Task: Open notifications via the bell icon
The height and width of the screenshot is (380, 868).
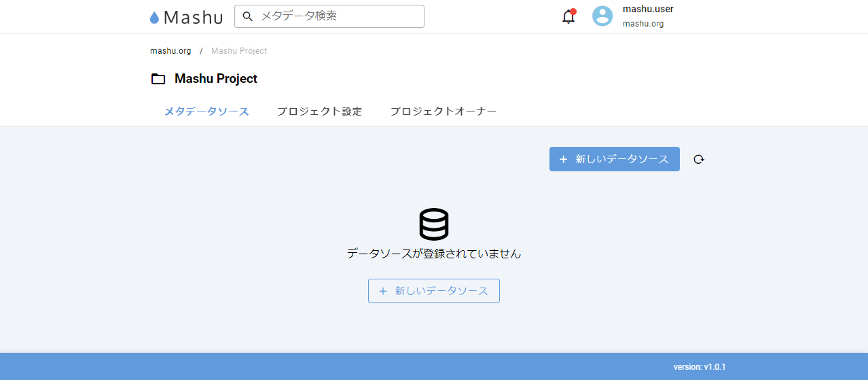Action: [x=568, y=17]
